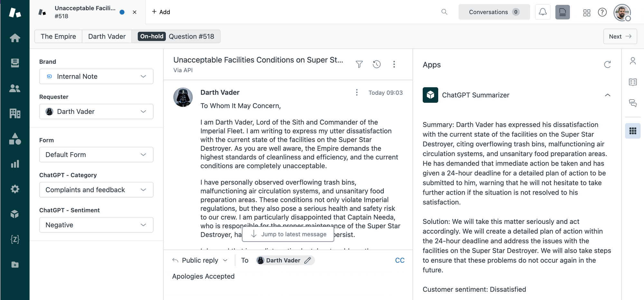This screenshot has width=644, height=300.
Task: Click Jump to latest message
Action: click(x=288, y=234)
